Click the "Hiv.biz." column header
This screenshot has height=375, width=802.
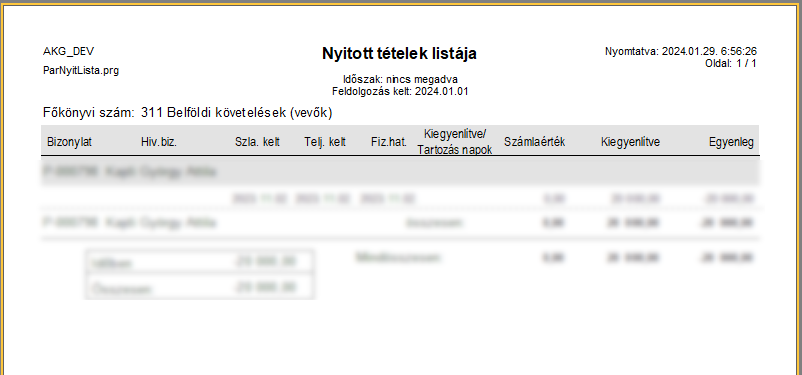(159, 142)
